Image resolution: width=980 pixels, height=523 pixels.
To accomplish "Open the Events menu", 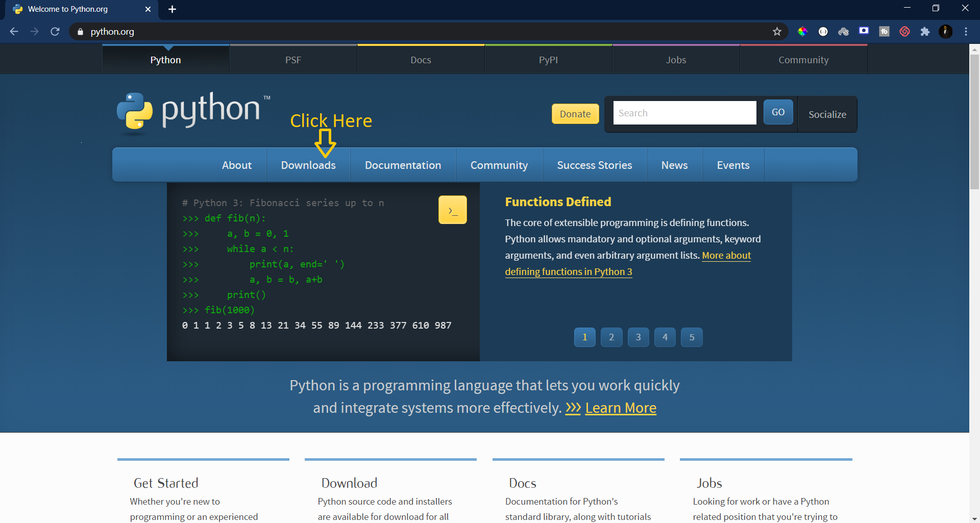I will 733,165.
